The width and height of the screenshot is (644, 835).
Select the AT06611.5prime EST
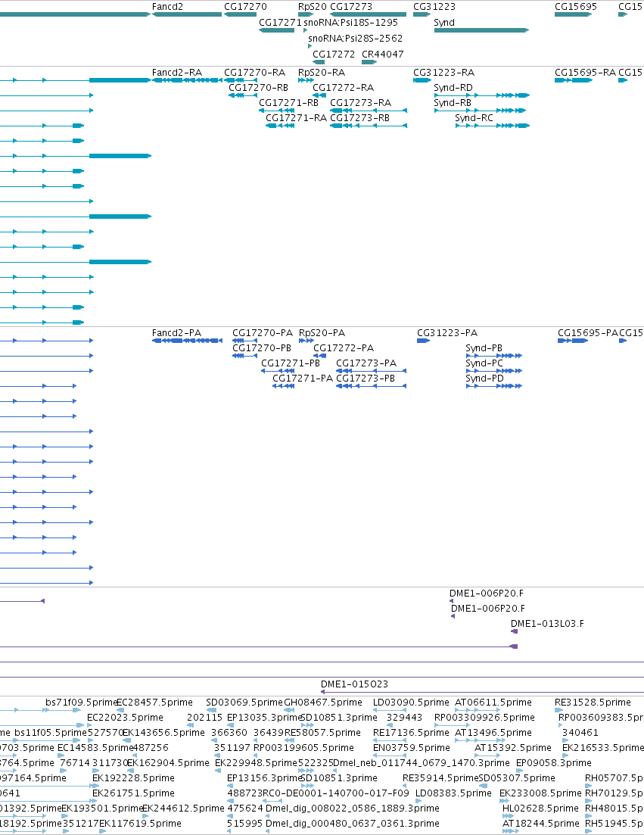tap(478, 710)
